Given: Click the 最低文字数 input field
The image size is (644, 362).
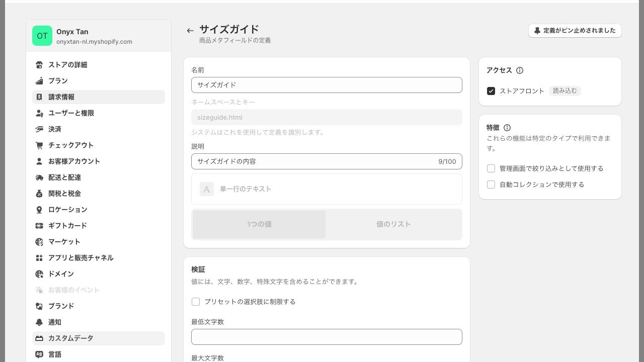Looking at the screenshot, I should (x=327, y=337).
